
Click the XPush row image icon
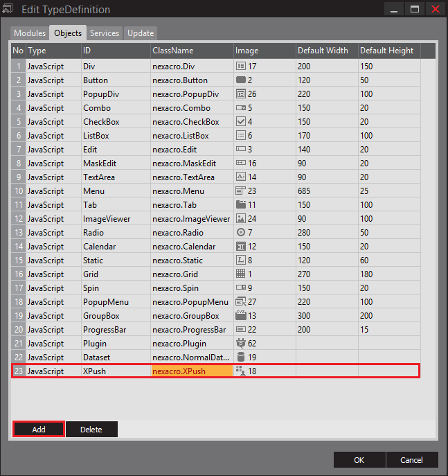(240, 371)
